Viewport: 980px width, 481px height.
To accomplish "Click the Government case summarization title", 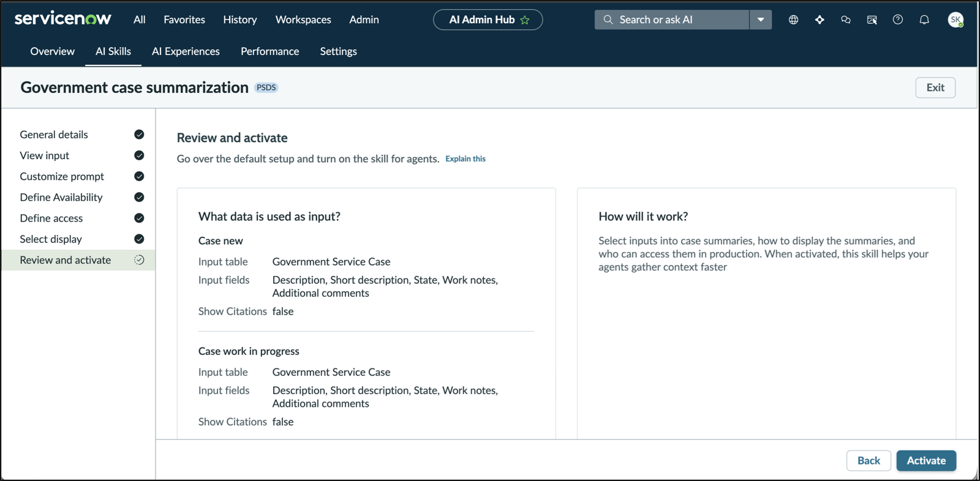I will point(135,88).
